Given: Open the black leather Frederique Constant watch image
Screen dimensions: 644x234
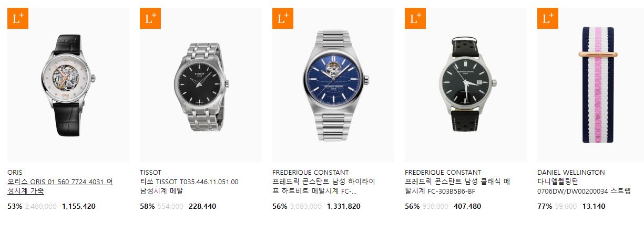Looking at the screenshot, I should pos(466,85).
